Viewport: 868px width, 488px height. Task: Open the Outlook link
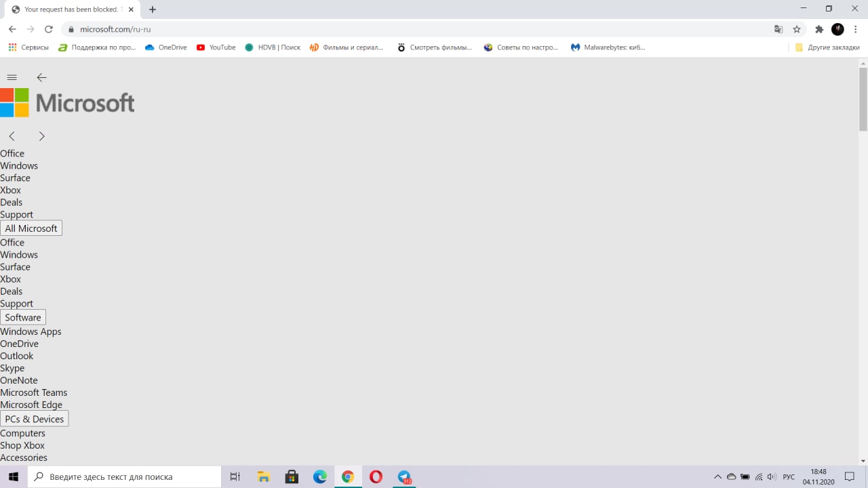(16, 356)
